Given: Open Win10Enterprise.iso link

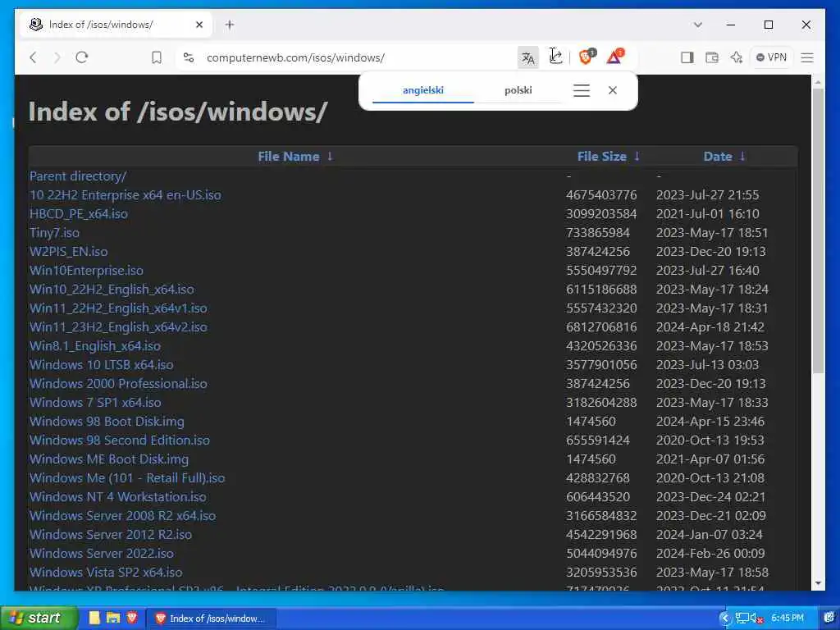Looking at the screenshot, I should (x=86, y=271).
